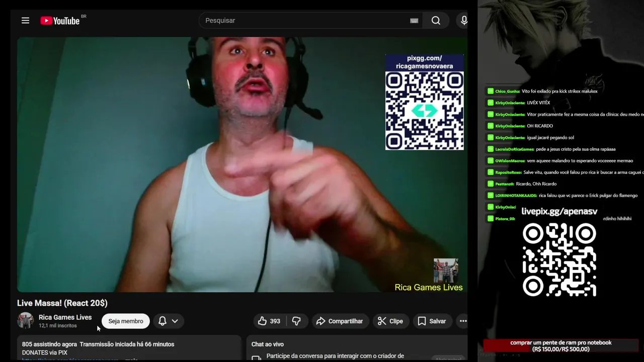Viewport: 644px width, 362px height.
Task: Click the Rica Games Lives channel avatar
Action: [25, 321]
